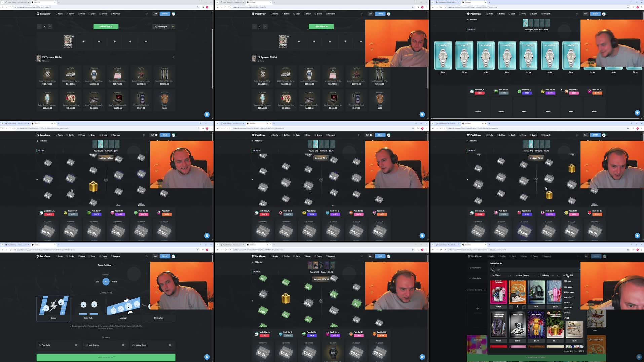Open the Draw page from the navbar
The image size is (644, 362).
pos(92,14)
